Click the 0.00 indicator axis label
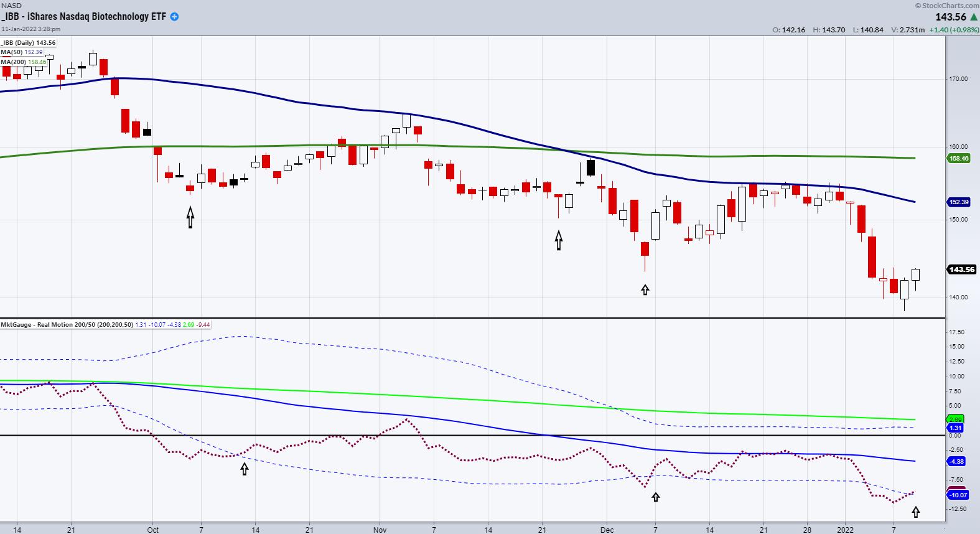 click(x=956, y=436)
